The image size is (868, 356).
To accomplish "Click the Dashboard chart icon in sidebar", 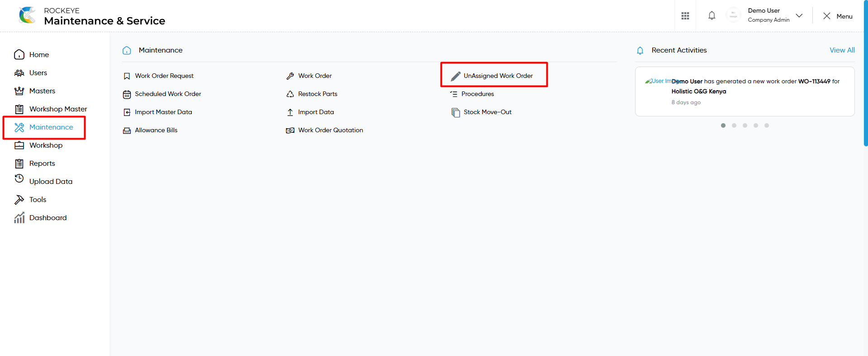I will tap(19, 218).
